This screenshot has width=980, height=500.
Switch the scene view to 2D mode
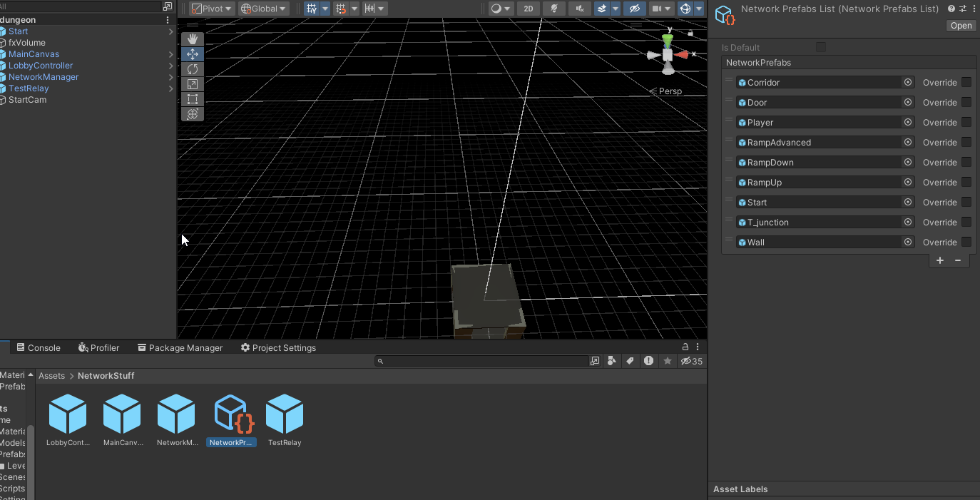pos(528,8)
